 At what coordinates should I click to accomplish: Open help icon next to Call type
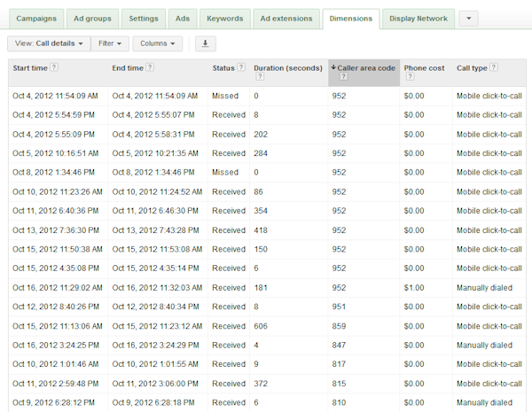tap(494, 67)
